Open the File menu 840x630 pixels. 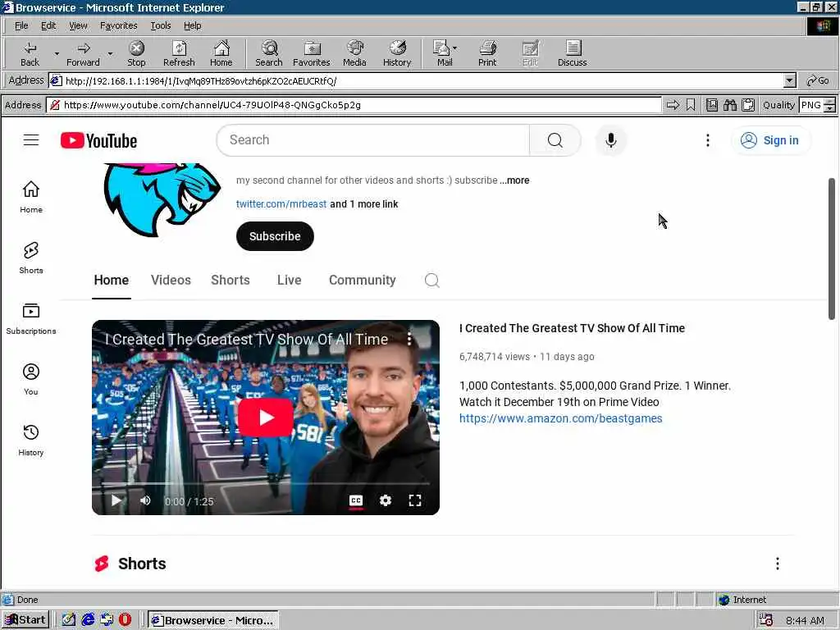21,25
